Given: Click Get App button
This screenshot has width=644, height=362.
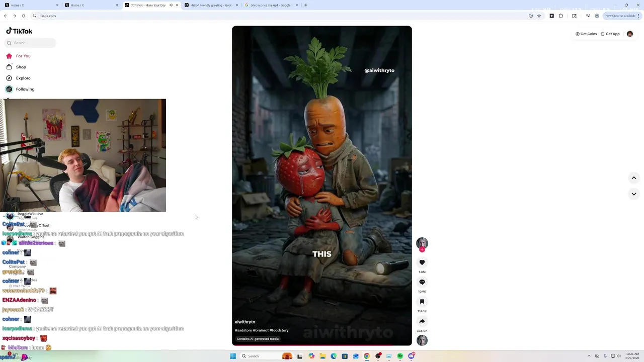Looking at the screenshot, I should click(x=610, y=34).
